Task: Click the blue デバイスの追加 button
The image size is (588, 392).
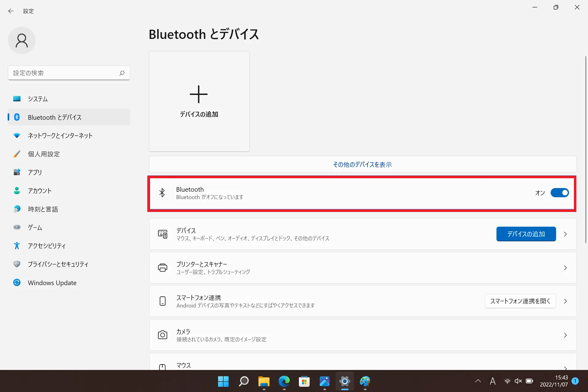Action: click(x=526, y=234)
